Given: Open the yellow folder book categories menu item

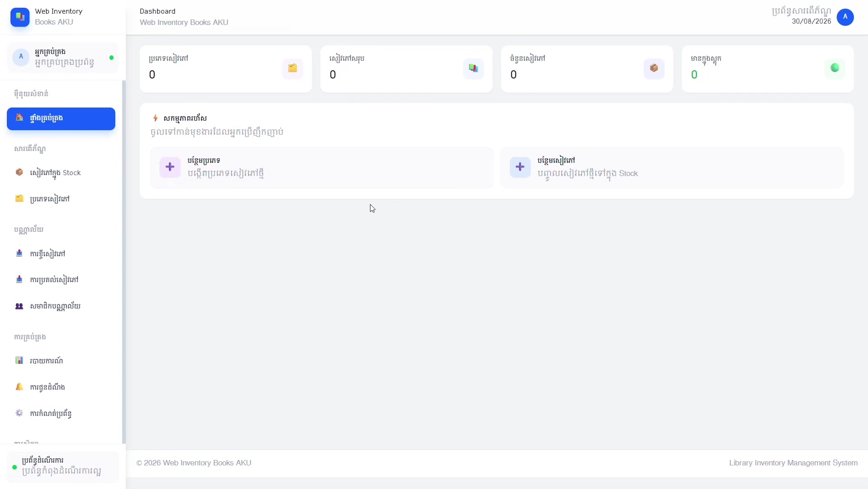Looking at the screenshot, I should point(61,199).
